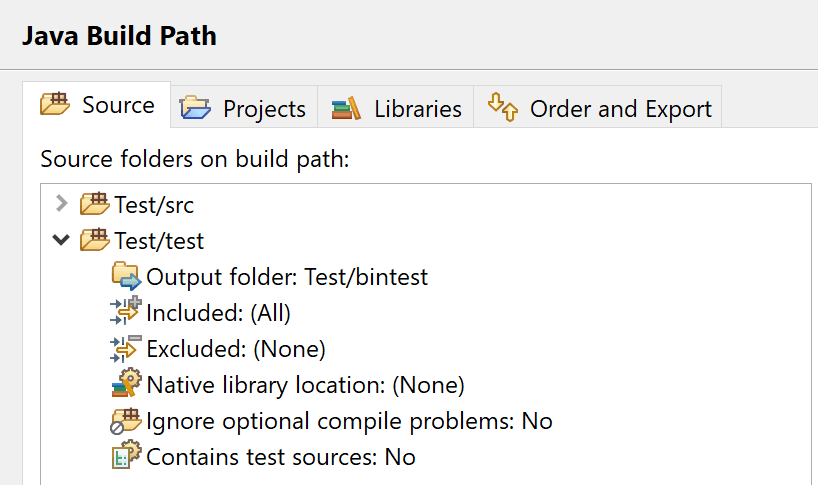This screenshot has height=485, width=818.
Task: Click the Excluded filter icon
Action: [x=126, y=348]
